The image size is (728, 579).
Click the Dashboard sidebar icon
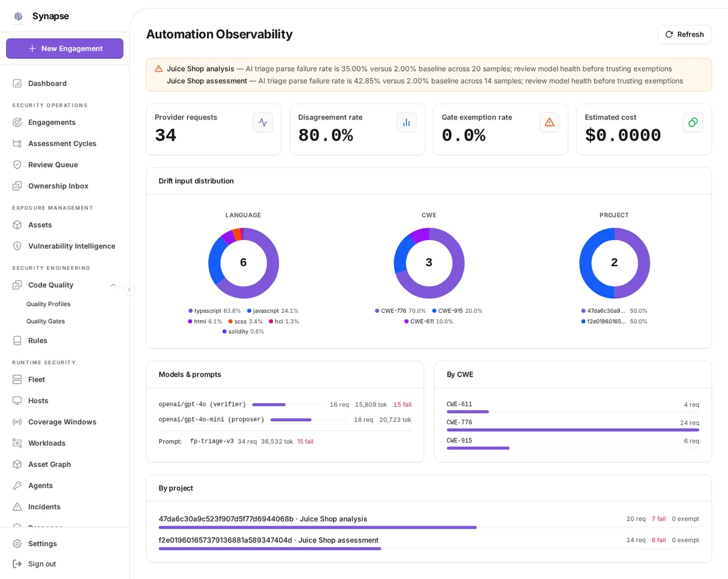point(17,83)
